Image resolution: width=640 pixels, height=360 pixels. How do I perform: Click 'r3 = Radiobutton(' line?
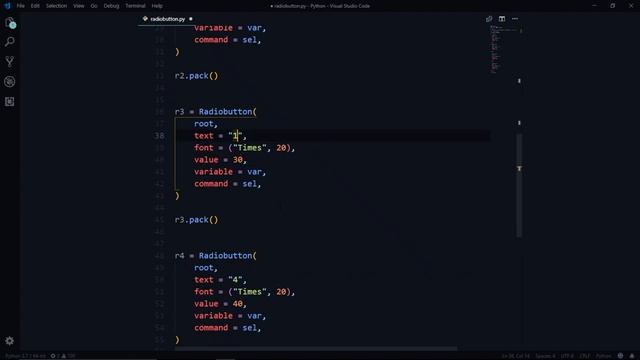click(216, 112)
